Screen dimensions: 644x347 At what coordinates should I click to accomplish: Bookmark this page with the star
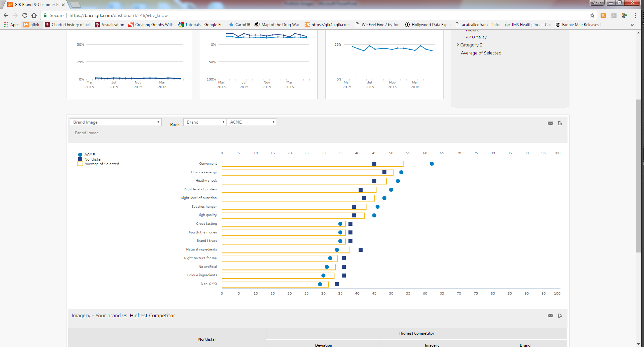pyautogui.click(x=592, y=15)
